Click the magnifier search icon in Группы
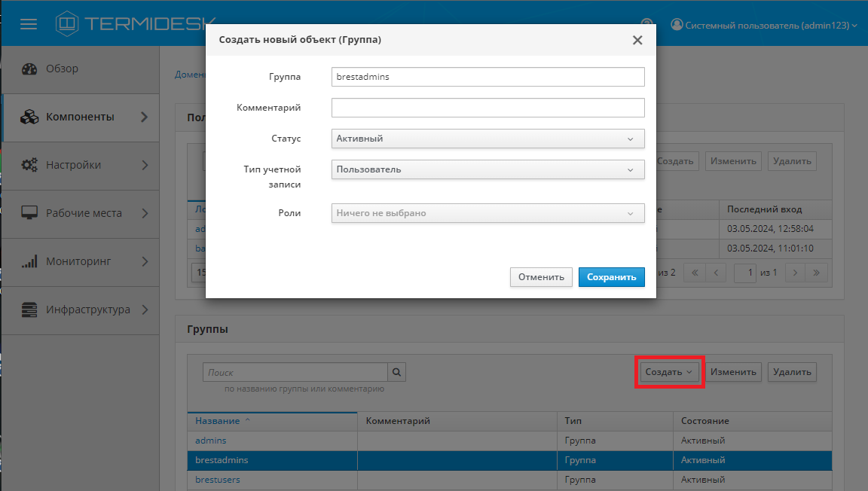The height and width of the screenshot is (491, 868). click(x=396, y=372)
